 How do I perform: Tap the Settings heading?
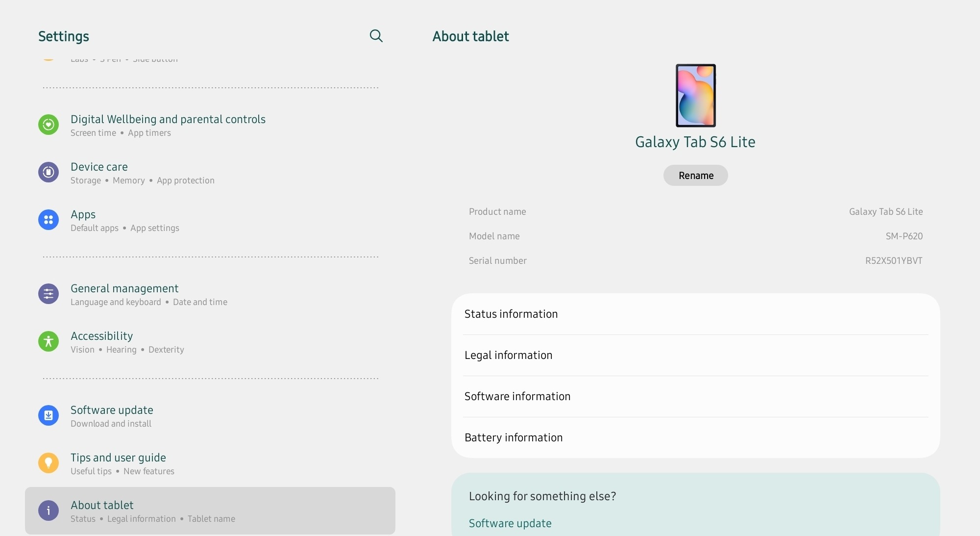64,36
